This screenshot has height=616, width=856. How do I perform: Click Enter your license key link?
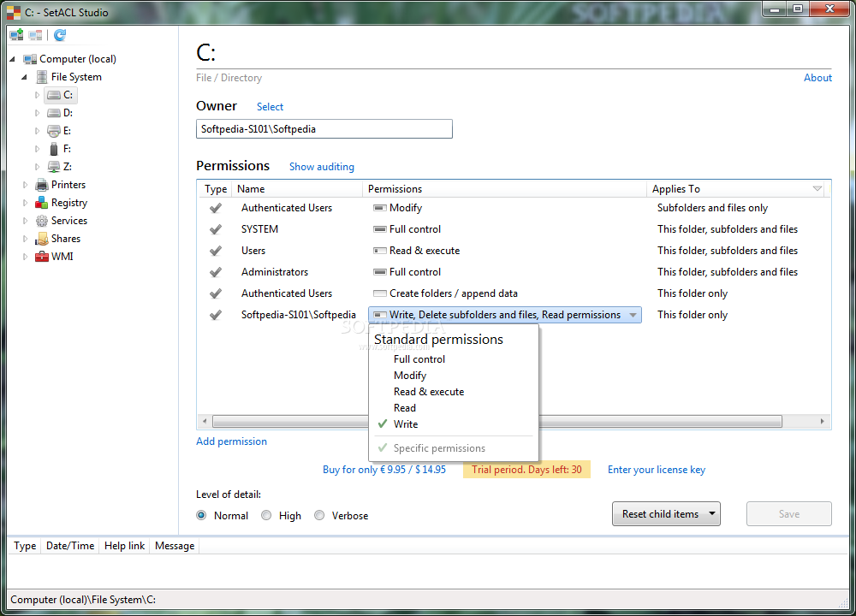pos(657,470)
